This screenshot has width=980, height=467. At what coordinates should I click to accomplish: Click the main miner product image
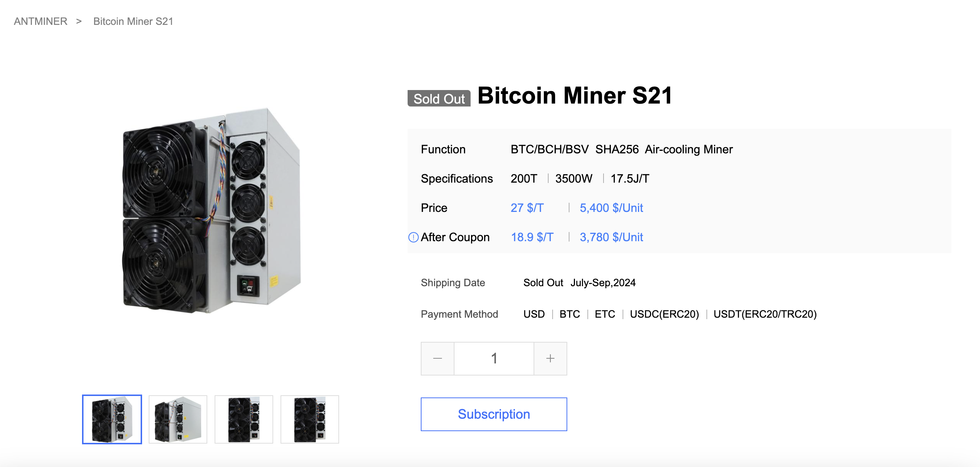point(212,211)
